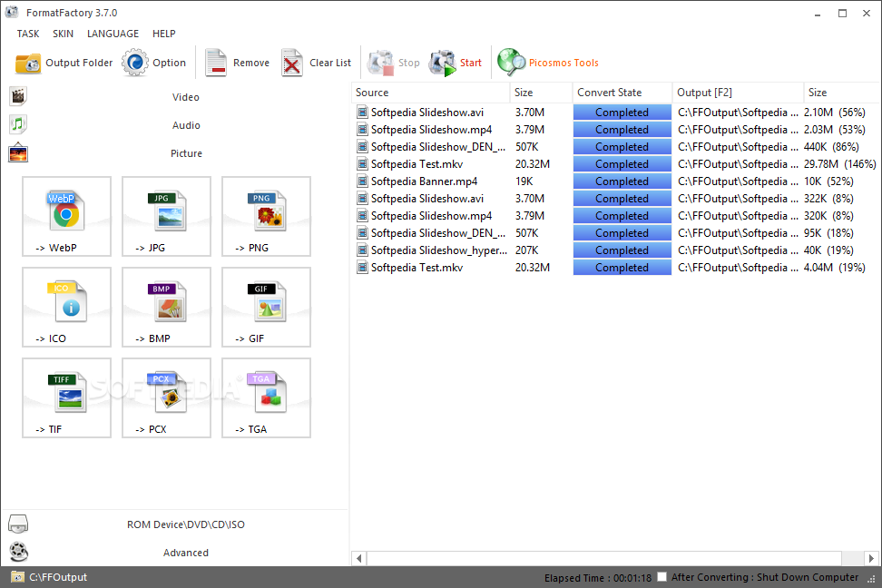
Task: Click the ROM Device drive icon
Action: click(18, 524)
